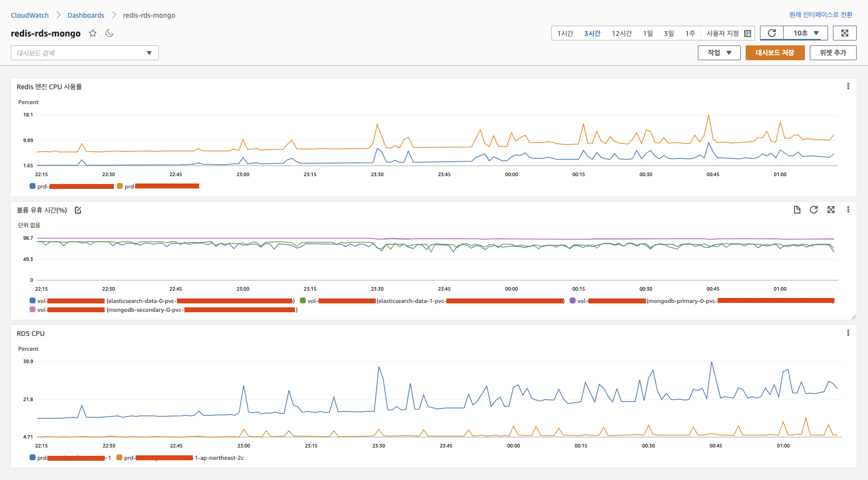Favorite the dashboard with the star icon

point(93,33)
